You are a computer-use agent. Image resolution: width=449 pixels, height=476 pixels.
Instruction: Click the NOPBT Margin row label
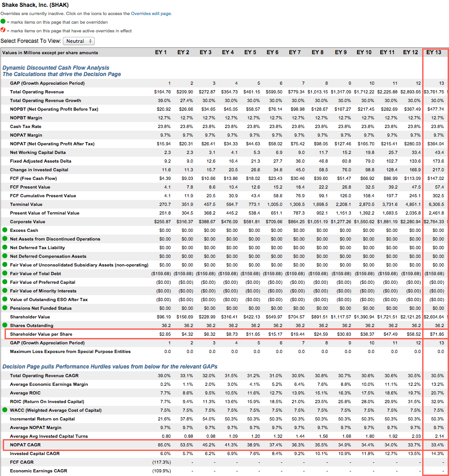26,118
